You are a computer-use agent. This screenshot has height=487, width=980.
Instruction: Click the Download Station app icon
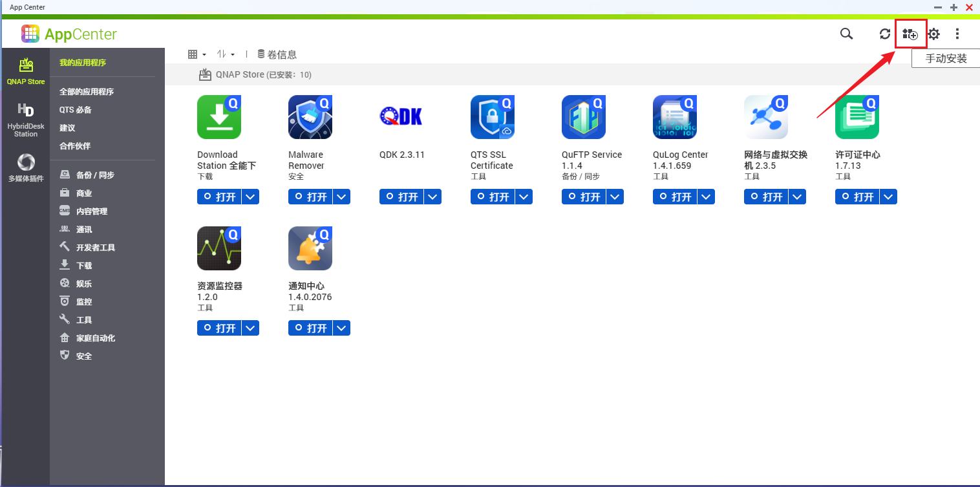(x=219, y=117)
